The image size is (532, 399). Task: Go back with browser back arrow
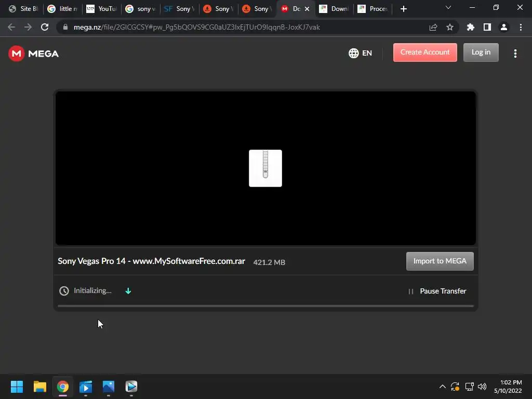point(11,27)
